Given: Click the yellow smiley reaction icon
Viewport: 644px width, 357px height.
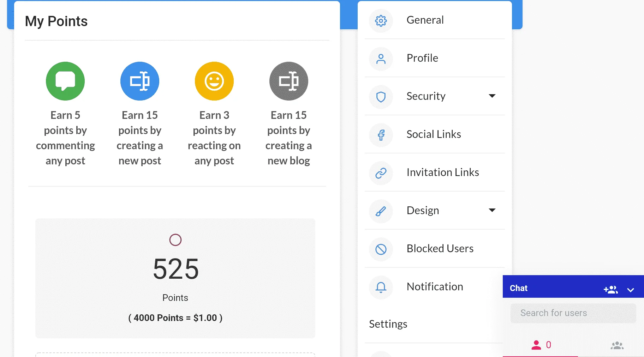Looking at the screenshot, I should pos(214,81).
